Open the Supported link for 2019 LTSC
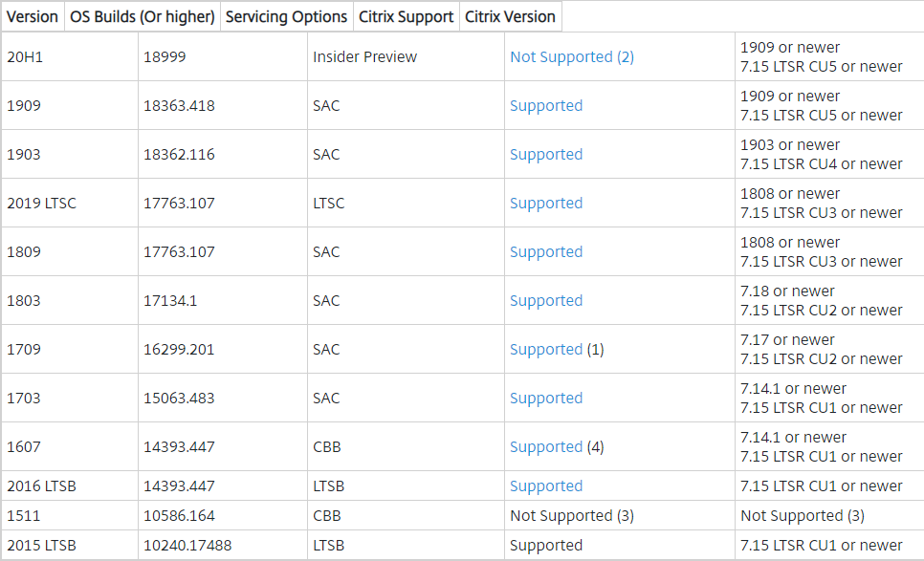924x561 pixels. click(x=545, y=204)
